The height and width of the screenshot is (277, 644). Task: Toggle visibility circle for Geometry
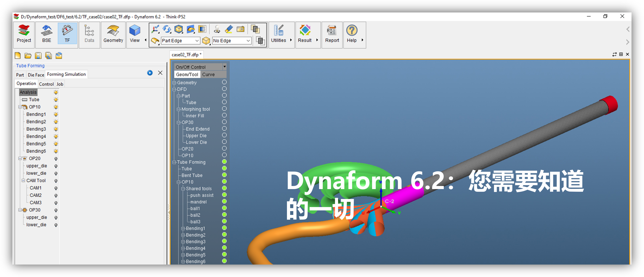[224, 82]
